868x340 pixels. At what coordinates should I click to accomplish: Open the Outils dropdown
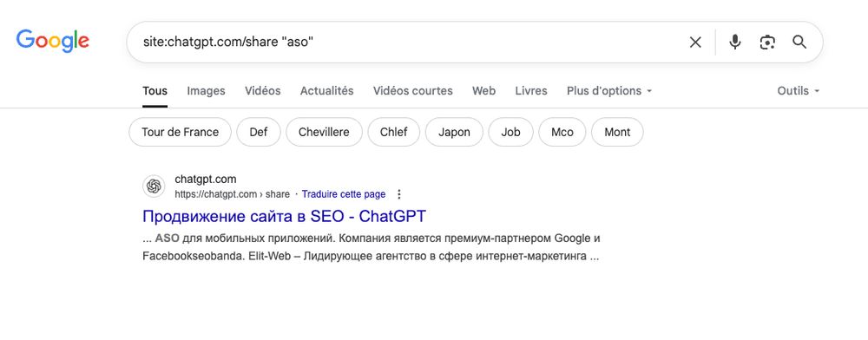tap(799, 91)
